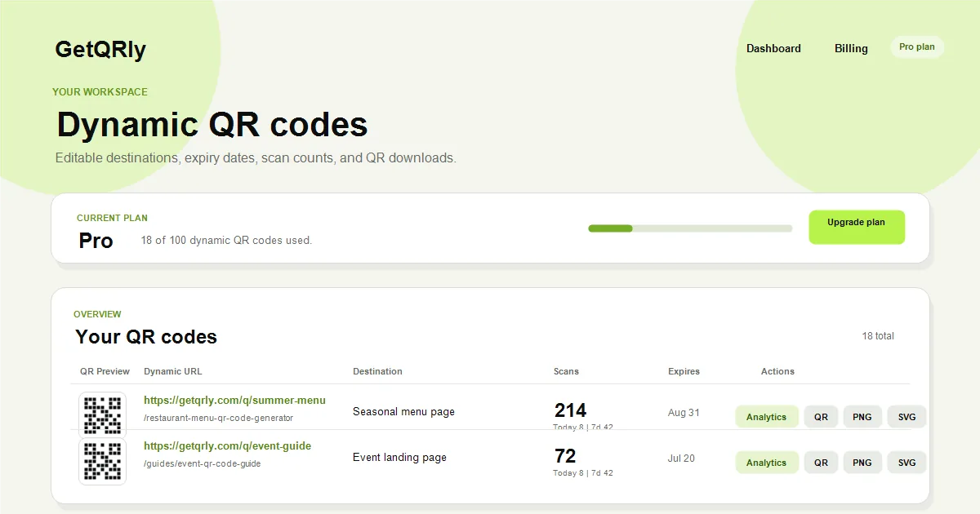Click the QR button for event-guide

tap(821, 463)
